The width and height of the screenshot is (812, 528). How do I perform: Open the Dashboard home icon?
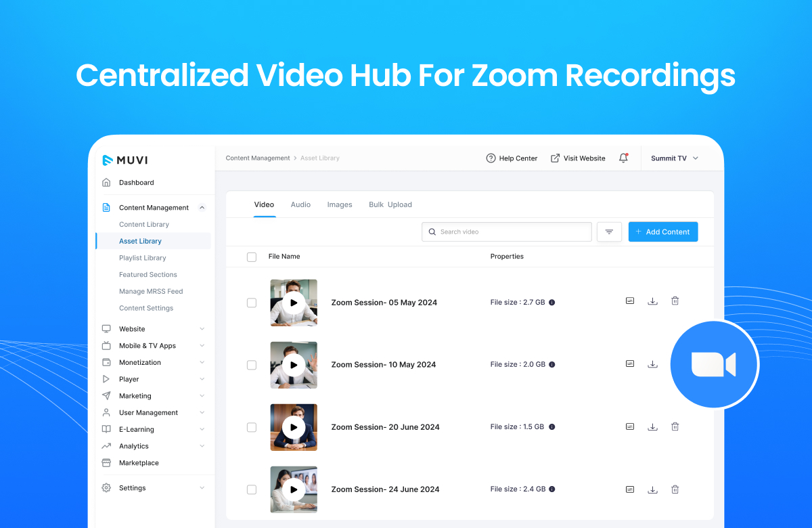[106, 183]
